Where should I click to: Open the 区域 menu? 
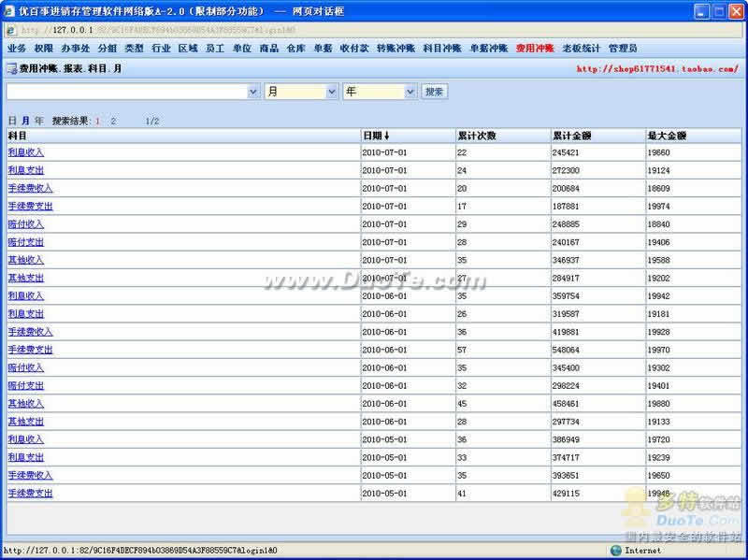tap(188, 49)
